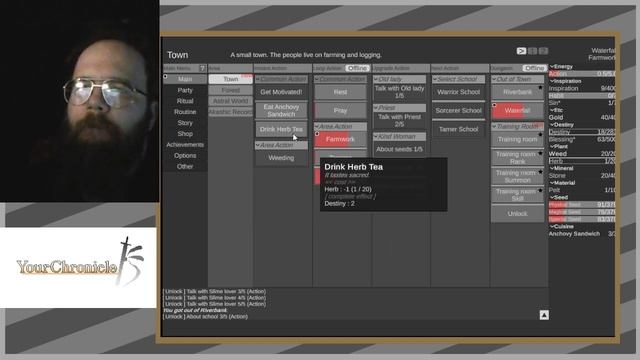Click the Unlock dungeon button
640x360 pixels.
(518, 214)
